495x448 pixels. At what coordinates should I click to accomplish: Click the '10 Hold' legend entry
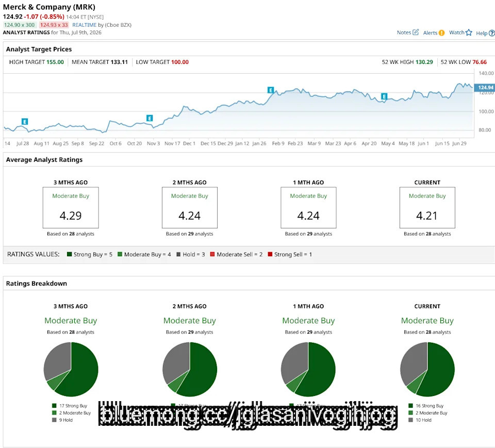pyautogui.click(x=420, y=420)
